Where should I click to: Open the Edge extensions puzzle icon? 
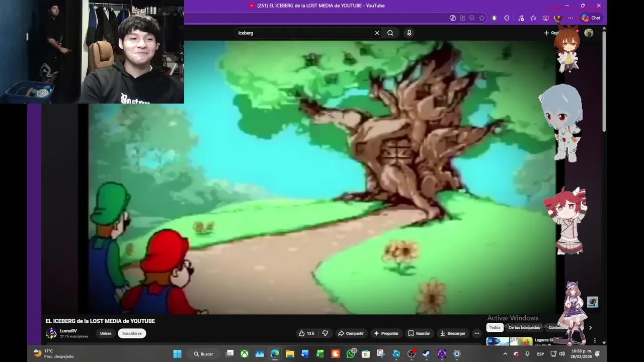(x=507, y=18)
